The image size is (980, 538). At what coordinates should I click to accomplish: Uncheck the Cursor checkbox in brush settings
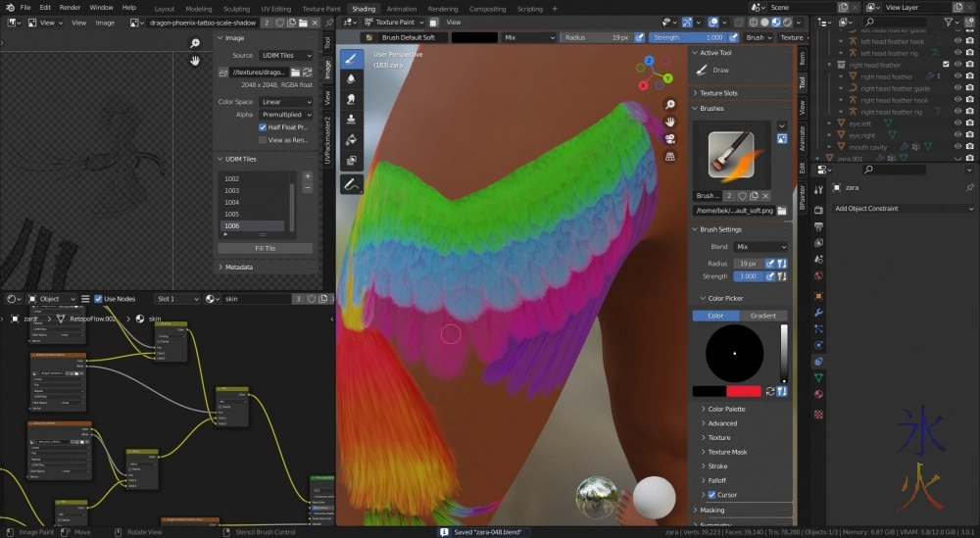point(711,495)
